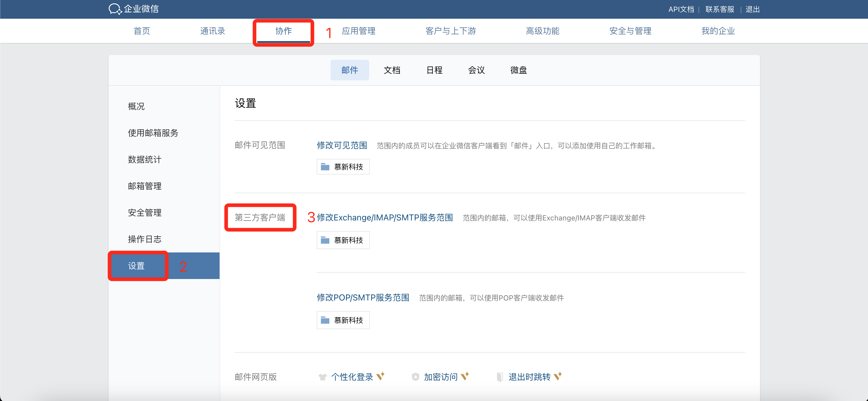Viewport: 868px width, 401px height.
Task: Open 操作日志 in left sidebar
Action: pos(144,239)
